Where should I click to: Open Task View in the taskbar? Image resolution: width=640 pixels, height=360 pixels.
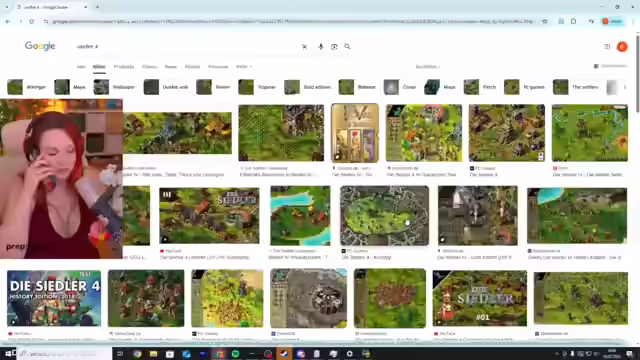(x=120, y=353)
